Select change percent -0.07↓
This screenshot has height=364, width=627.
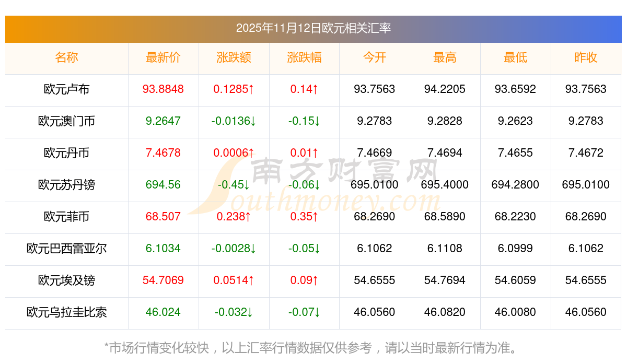coord(304,312)
